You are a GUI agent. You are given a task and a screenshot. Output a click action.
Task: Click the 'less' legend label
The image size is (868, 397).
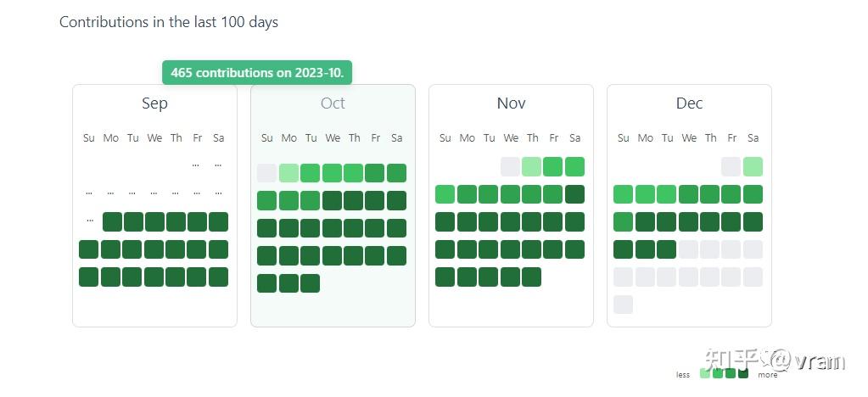pos(683,375)
